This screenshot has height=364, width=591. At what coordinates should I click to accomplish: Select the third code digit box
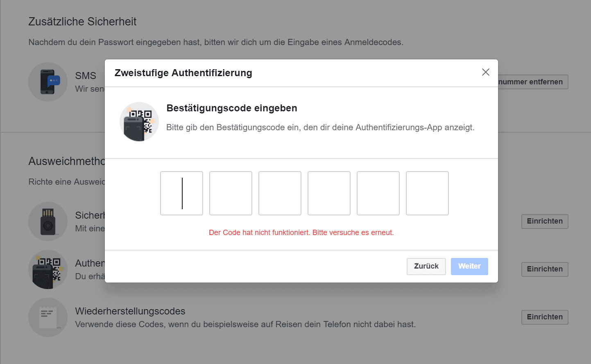click(280, 193)
